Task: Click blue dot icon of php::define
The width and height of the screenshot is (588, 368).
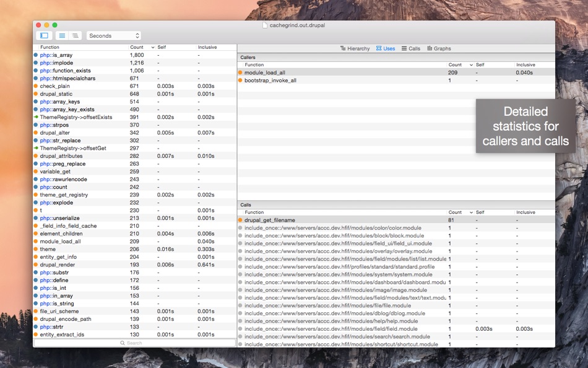Action: click(x=36, y=280)
